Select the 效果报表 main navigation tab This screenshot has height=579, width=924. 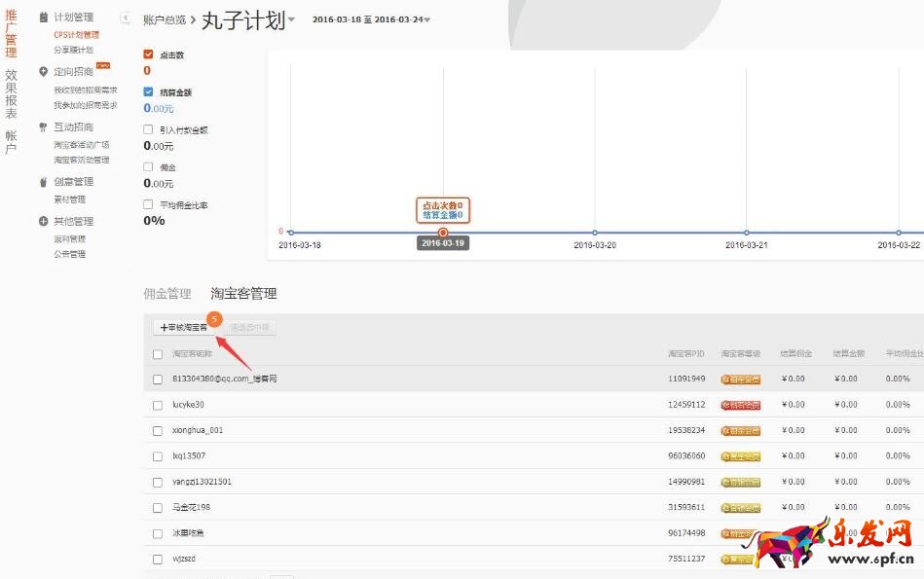point(11,93)
